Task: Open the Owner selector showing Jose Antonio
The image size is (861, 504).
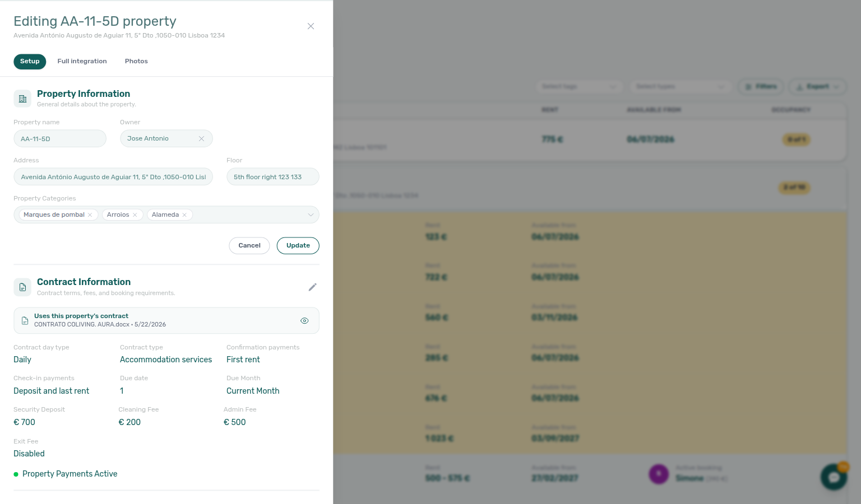Action: click(166, 139)
